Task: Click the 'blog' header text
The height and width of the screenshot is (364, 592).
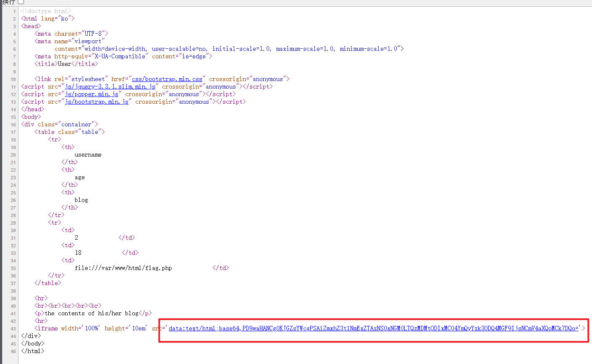Action: 81,200
